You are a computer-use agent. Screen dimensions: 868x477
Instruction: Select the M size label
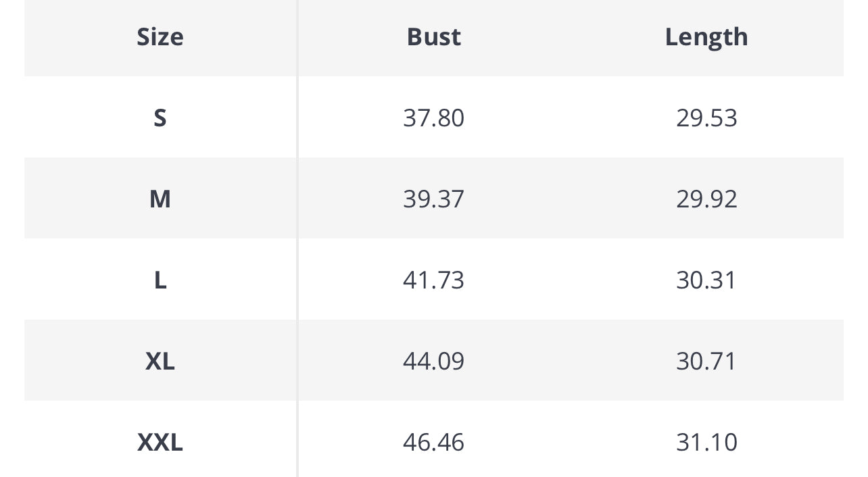pos(160,199)
